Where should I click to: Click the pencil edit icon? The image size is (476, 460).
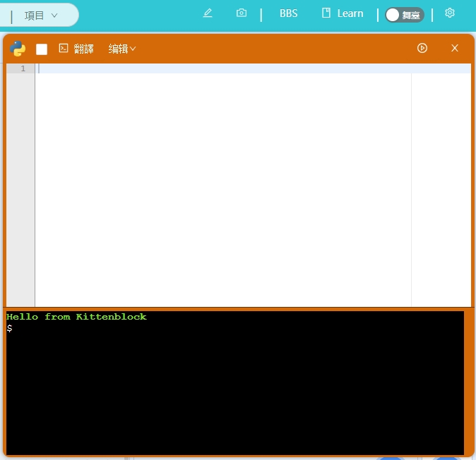coord(208,13)
